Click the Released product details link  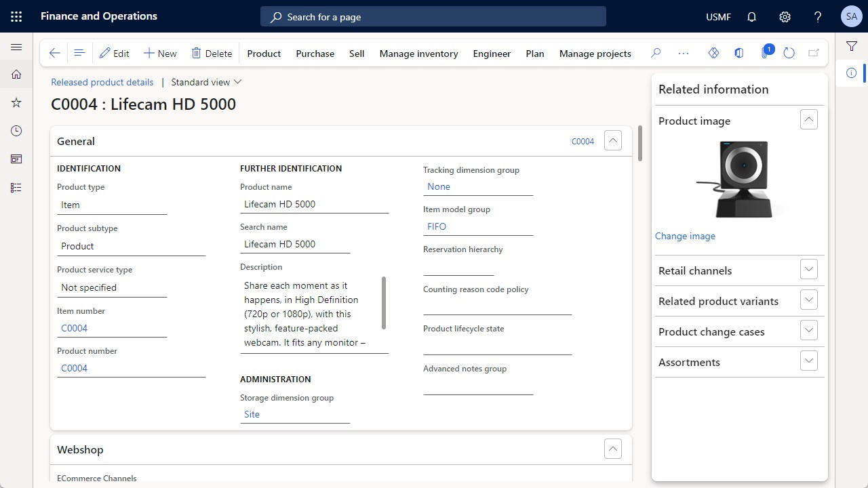click(x=102, y=82)
